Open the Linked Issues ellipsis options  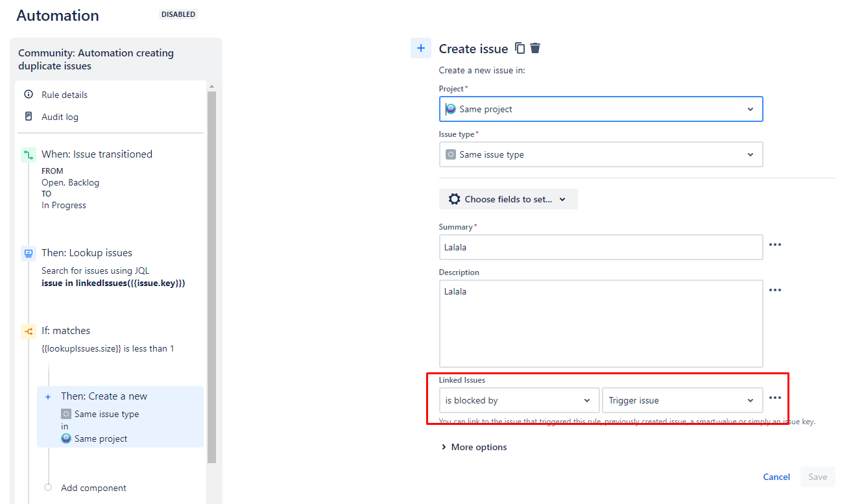[x=775, y=398]
